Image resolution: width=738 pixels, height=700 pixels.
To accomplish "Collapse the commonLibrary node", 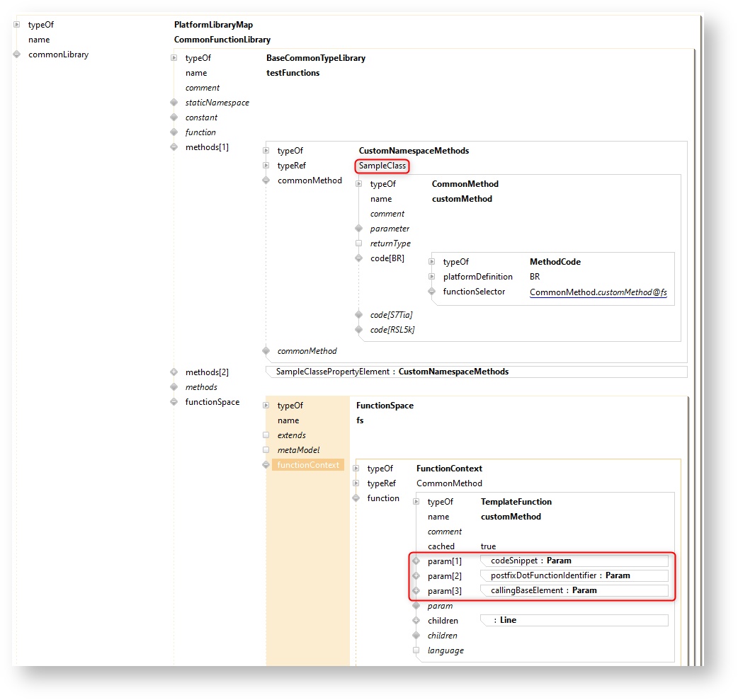I will click(x=17, y=54).
